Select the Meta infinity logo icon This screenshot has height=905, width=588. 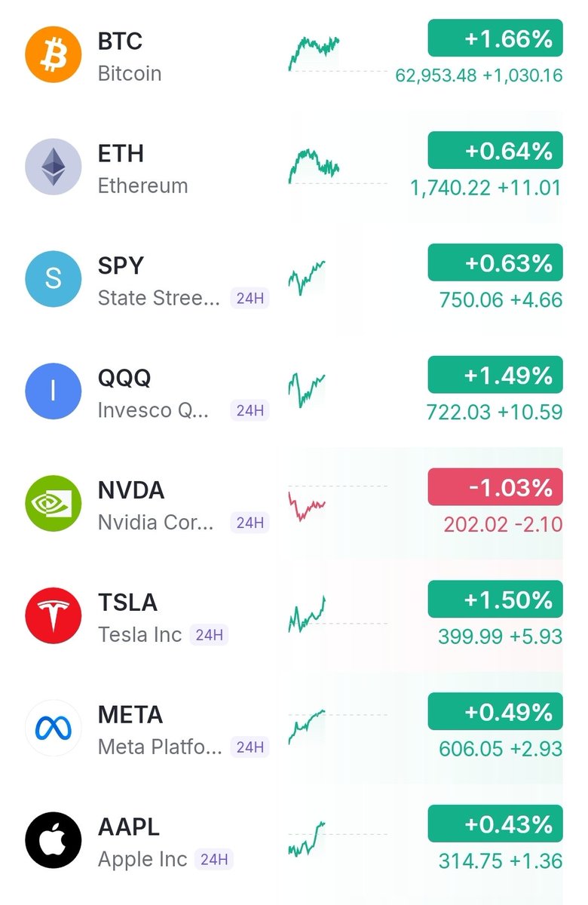53,729
